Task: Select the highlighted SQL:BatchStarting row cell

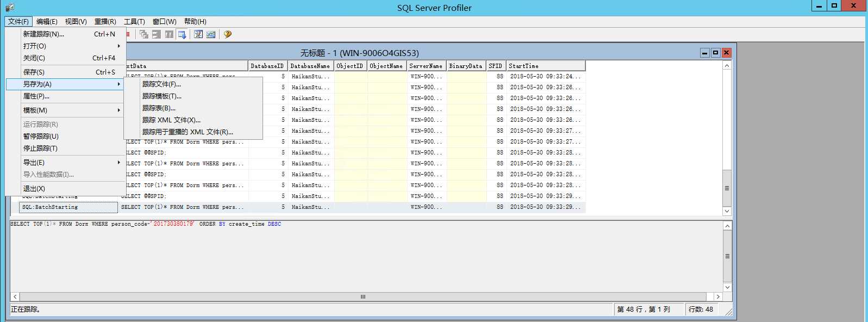Action: pos(69,207)
